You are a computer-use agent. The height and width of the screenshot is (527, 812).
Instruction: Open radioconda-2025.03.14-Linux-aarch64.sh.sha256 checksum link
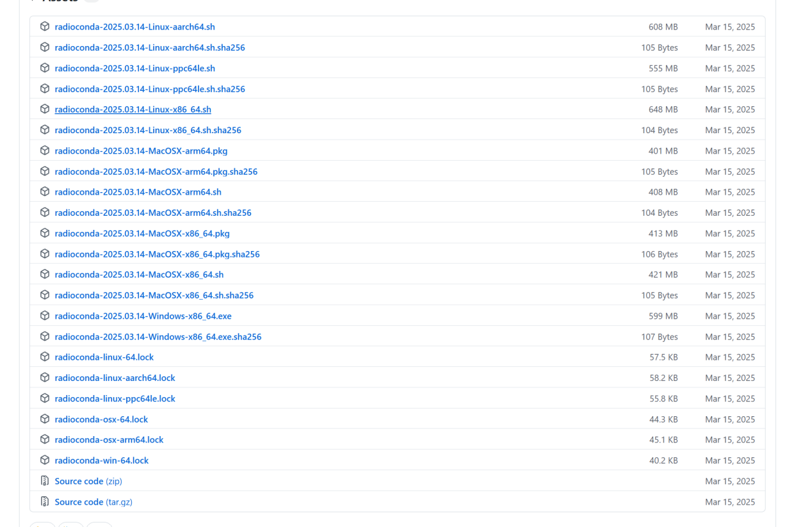(x=150, y=47)
